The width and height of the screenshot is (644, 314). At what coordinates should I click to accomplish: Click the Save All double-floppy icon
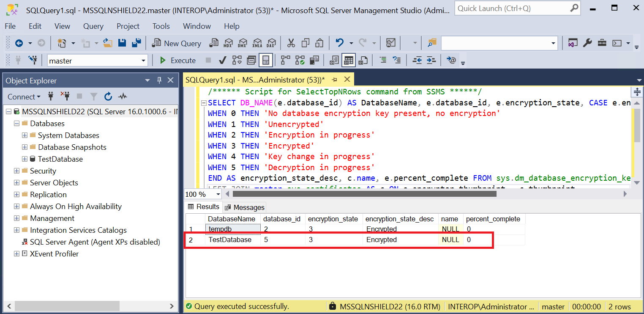click(x=136, y=43)
